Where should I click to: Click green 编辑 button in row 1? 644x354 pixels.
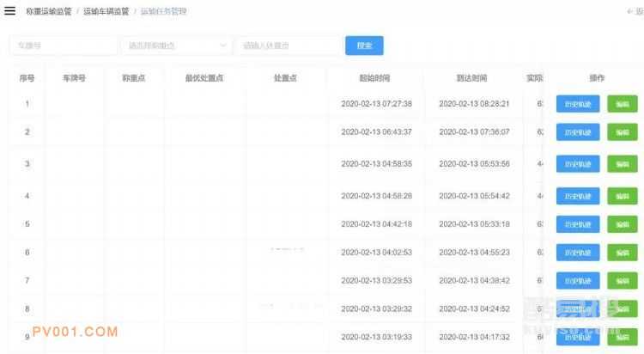pyautogui.click(x=623, y=104)
